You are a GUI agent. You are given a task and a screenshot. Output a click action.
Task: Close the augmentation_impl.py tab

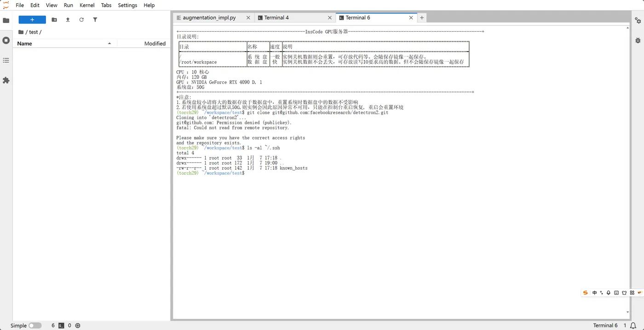(x=248, y=18)
